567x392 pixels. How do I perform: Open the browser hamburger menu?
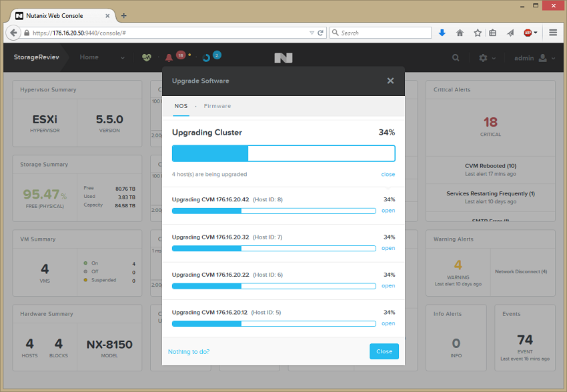553,33
